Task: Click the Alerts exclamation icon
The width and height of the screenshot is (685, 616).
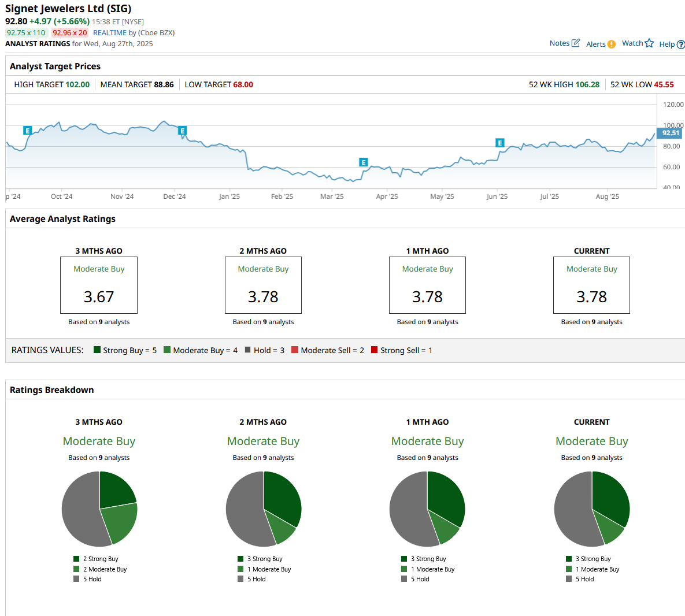Action: (x=612, y=44)
